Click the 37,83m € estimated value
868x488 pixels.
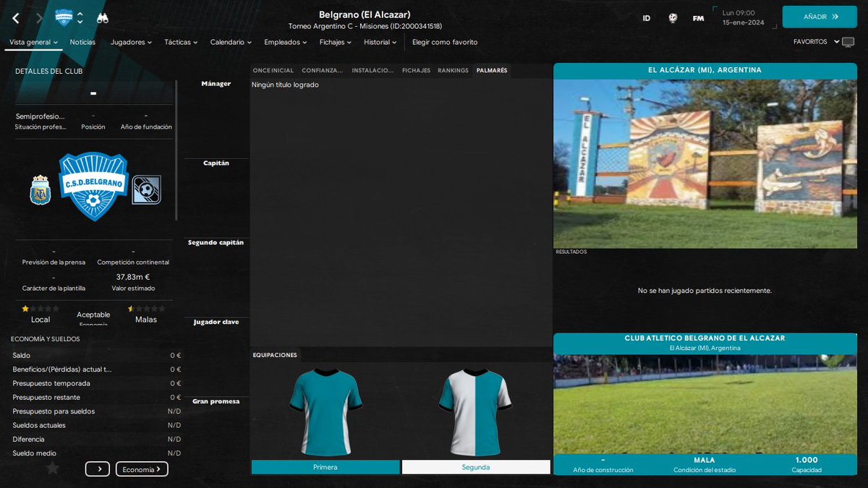[x=133, y=277]
